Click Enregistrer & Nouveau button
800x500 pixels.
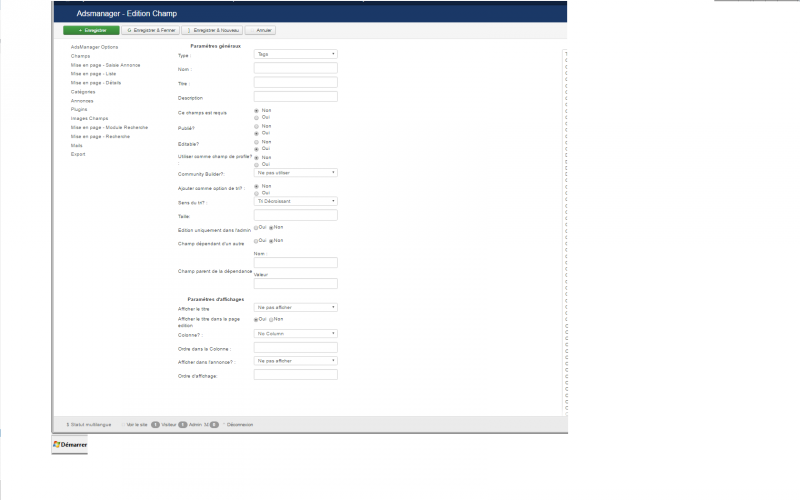click(x=212, y=31)
